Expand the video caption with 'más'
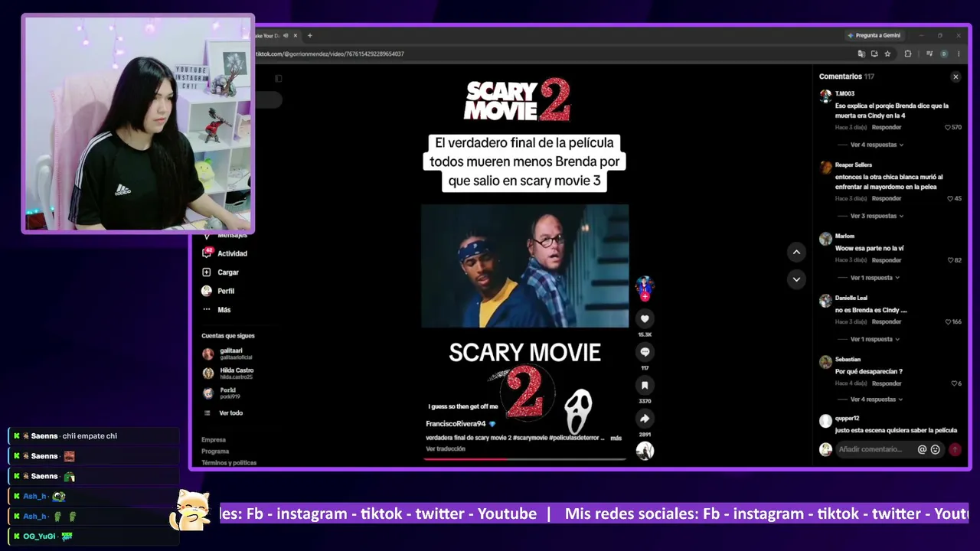The image size is (980, 551). (x=616, y=438)
